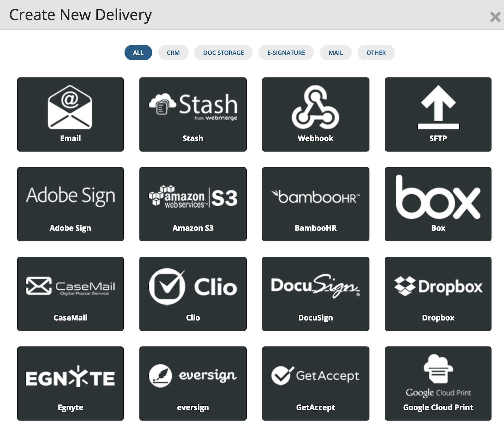
Task: Select the Amazon S3 logo
Action: pos(193,197)
